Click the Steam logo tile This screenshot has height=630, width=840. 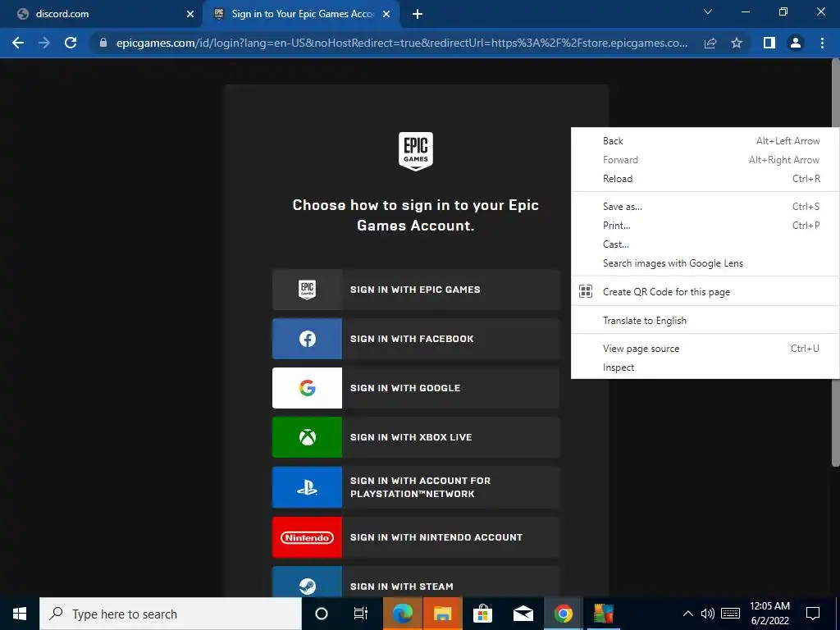(307, 583)
